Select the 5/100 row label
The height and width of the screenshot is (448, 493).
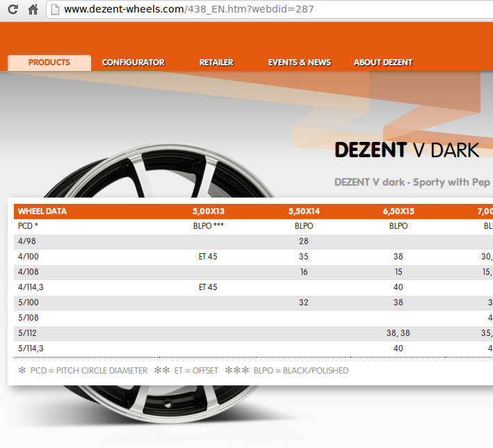pyautogui.click(x=29, y=303)
